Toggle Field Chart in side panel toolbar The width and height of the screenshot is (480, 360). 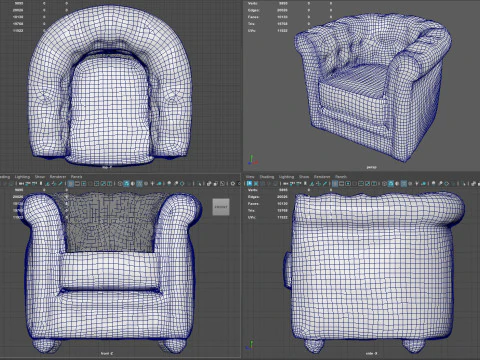(361, 184)
